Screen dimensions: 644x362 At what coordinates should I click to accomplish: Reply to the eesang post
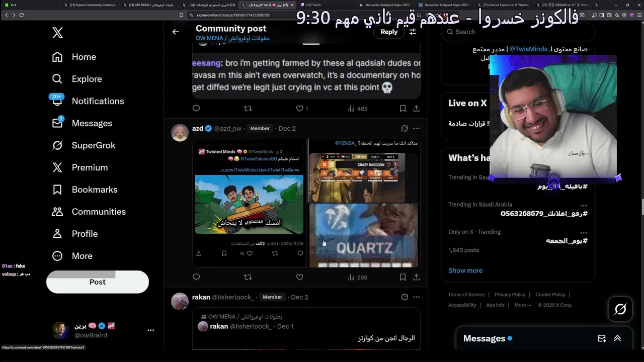pos(196,109)
